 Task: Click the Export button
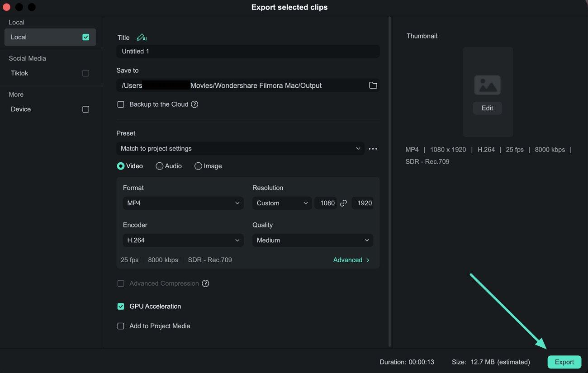pos(564,362)
